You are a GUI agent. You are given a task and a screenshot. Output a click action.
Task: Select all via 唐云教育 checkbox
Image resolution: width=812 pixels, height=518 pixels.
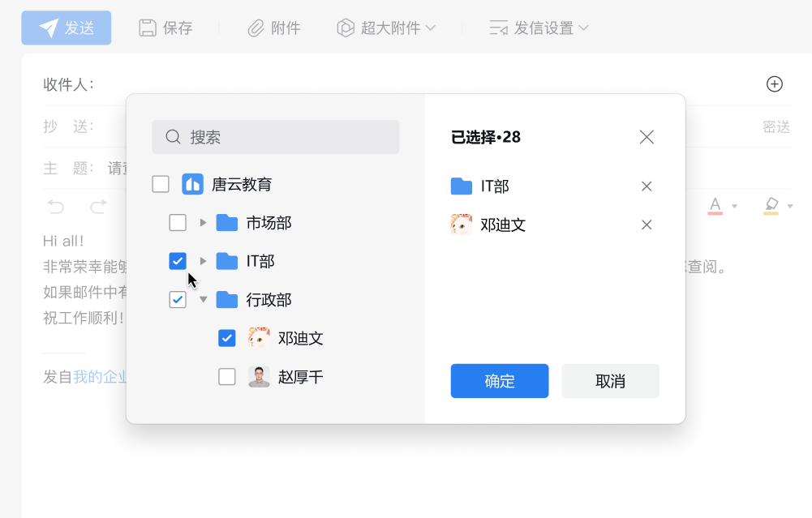click(161, 184)
